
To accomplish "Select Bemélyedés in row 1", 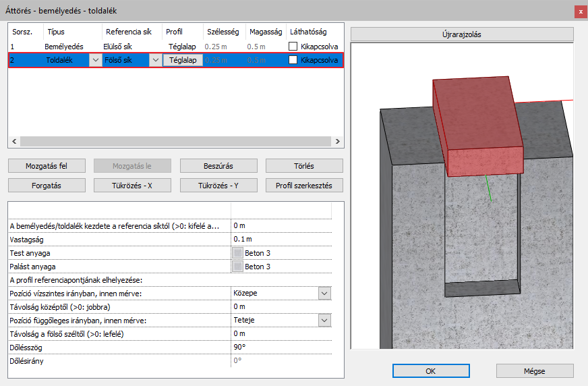I will [x=64, y=47].
